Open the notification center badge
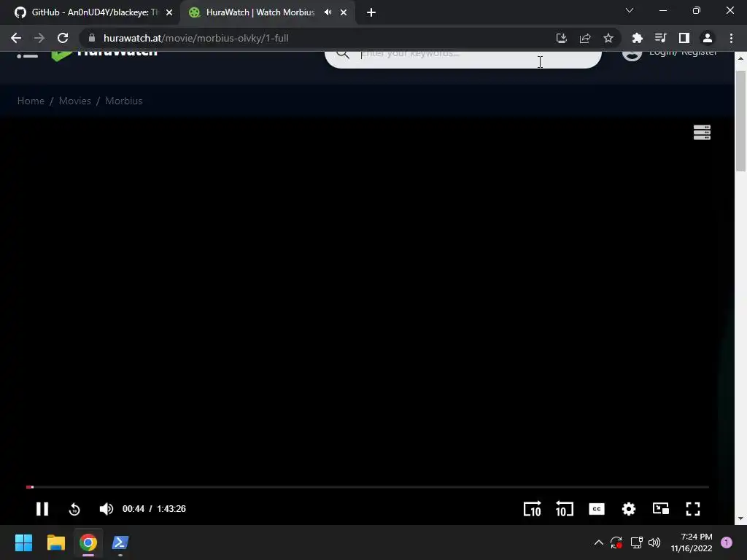 727,542
